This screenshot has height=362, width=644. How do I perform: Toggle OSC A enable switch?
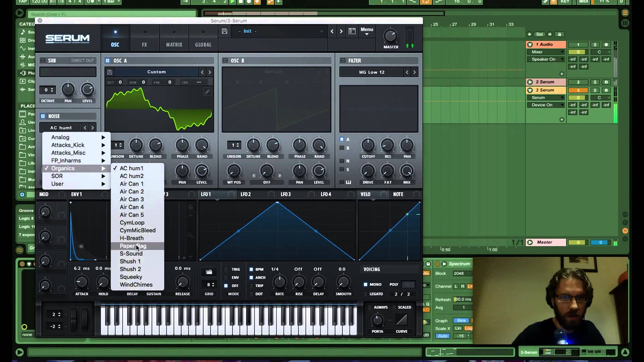(108, 61)
